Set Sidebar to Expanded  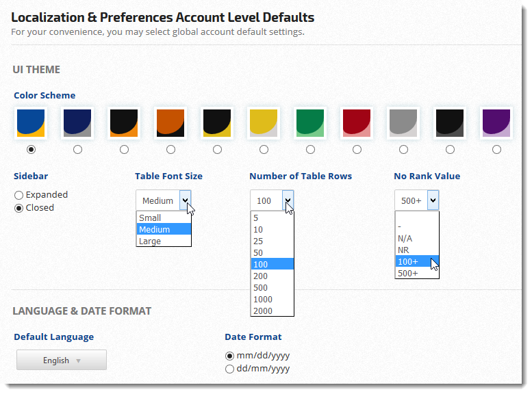point(19,195)
